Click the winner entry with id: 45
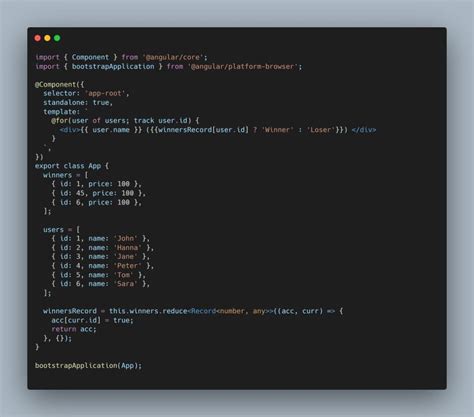 (98, 193)
